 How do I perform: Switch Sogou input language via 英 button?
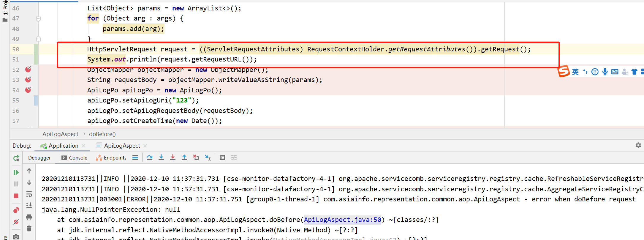point(575,72)
